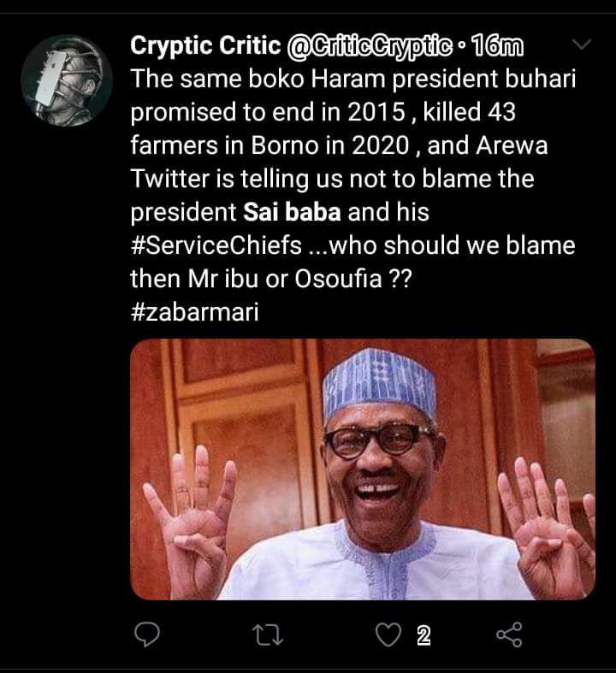Image resolution: width=616 pixels, height=673 pixels.
Task: Expand the tweet options chevron
Action: pyautogui.click(x=581, y=44)
